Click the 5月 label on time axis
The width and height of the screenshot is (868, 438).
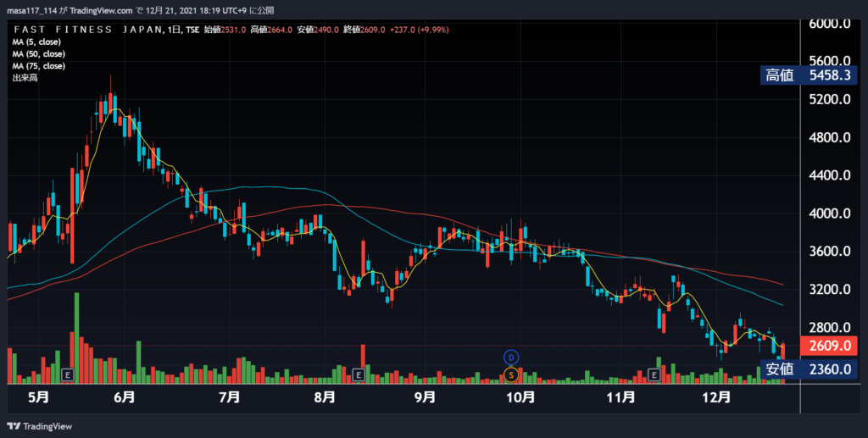point(38,397)
